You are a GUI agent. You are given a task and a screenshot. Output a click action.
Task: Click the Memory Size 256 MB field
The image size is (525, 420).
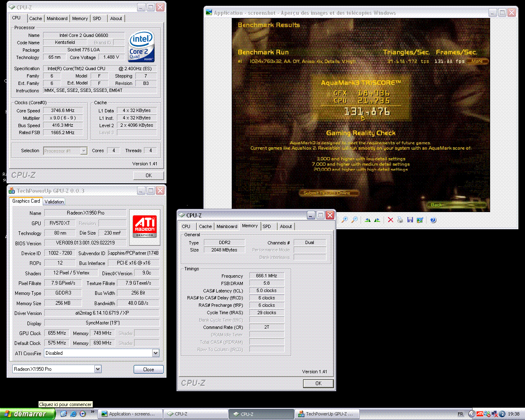tap(63, 303)
